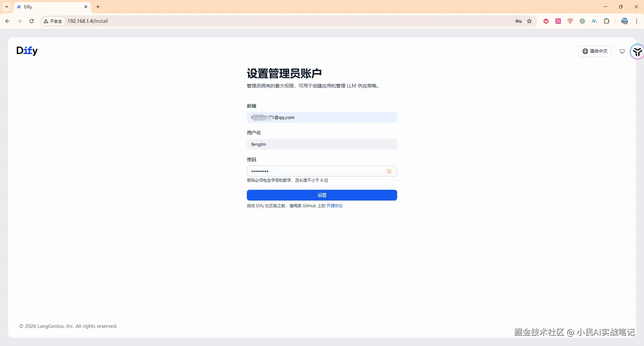Open the 开源协议 open source license link
644x346 pixels.
pyautogui.click(x=335, y=206)
